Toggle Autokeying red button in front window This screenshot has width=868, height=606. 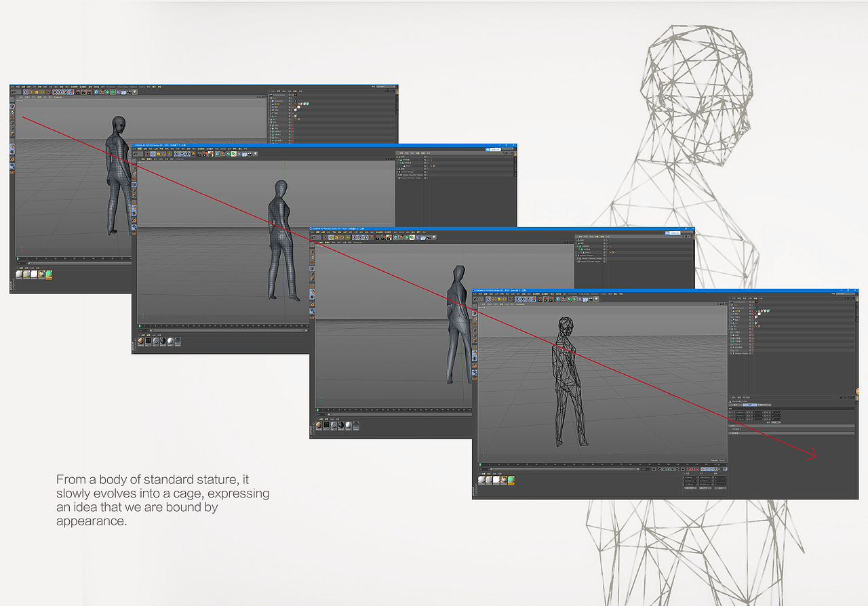point(692,469)
